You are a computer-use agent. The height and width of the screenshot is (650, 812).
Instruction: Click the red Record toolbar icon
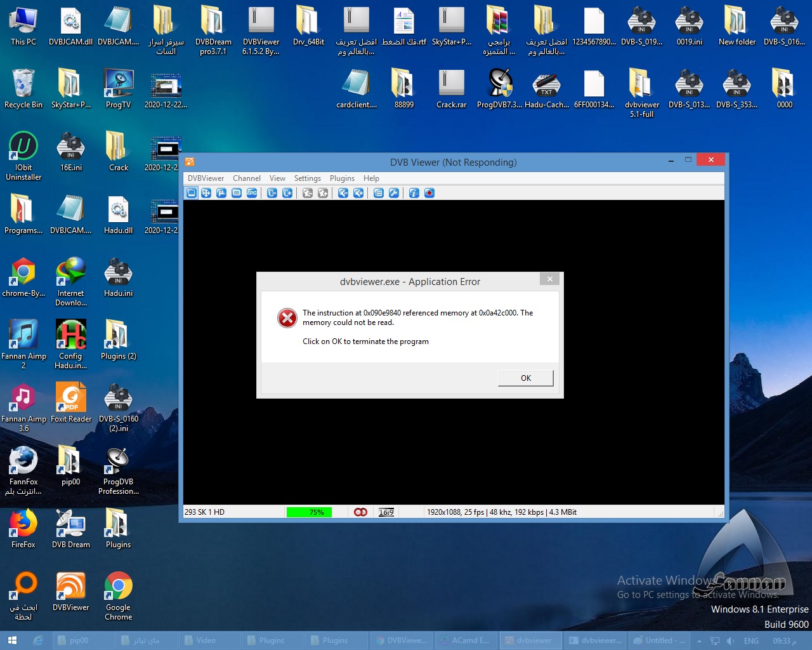point(429,193)
